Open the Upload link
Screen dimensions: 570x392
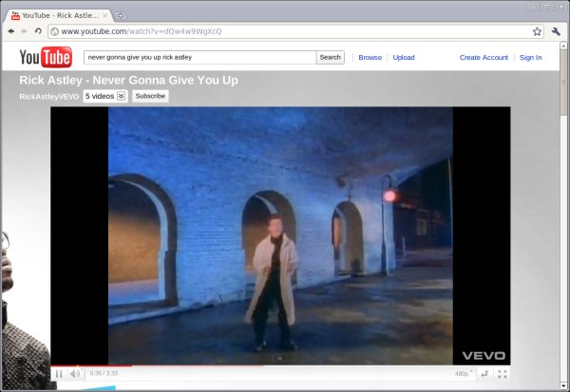[404, 57]
